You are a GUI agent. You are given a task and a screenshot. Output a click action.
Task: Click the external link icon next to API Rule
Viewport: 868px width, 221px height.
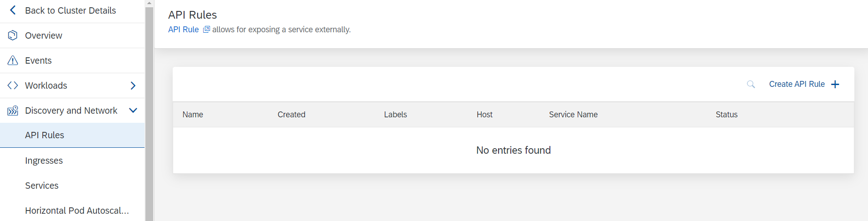tap(206, 30)
